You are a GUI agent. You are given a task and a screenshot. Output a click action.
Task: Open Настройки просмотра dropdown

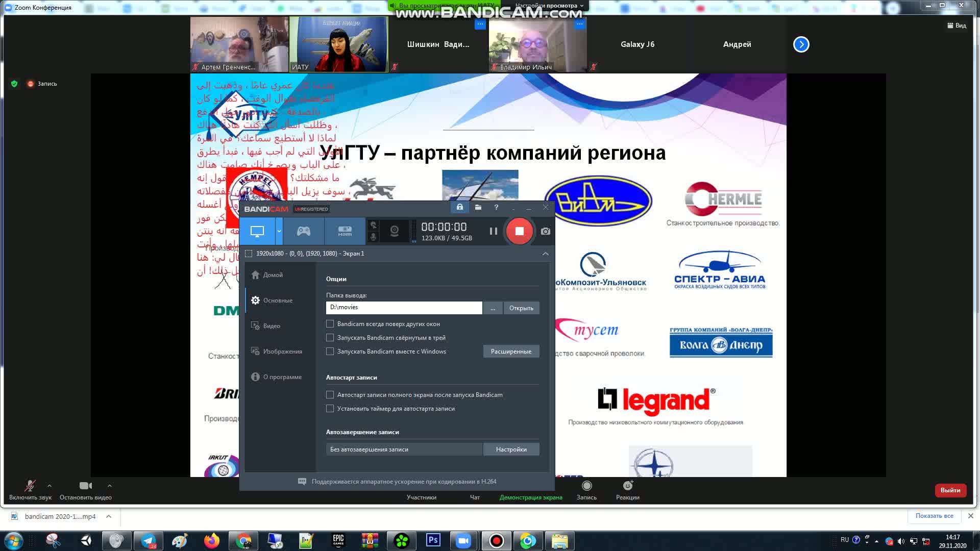click(x=549, y=6)
